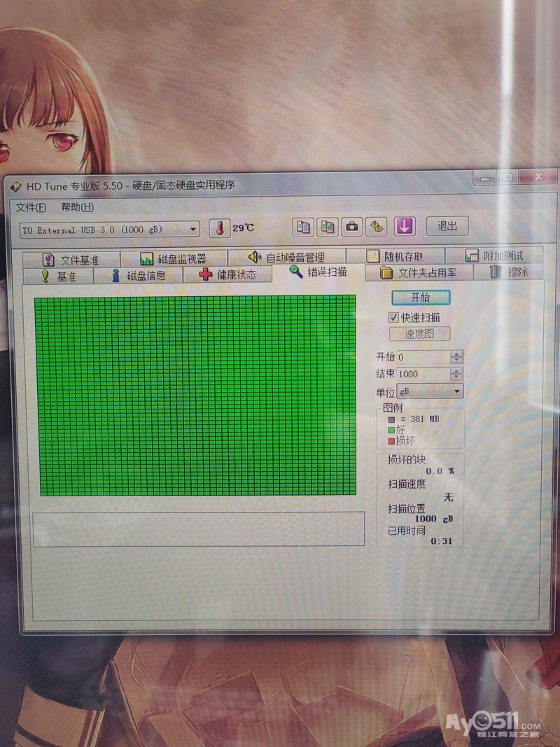The height and width of the screenshot is (747, 560).
Task: Click the copy screenshot to clipboard icon
Action: 328,227
